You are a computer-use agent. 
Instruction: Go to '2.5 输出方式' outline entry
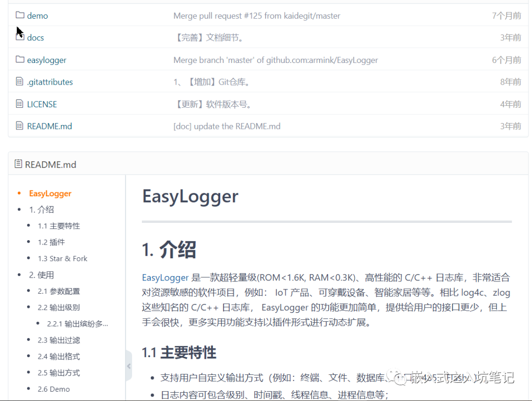coord(59,372)
